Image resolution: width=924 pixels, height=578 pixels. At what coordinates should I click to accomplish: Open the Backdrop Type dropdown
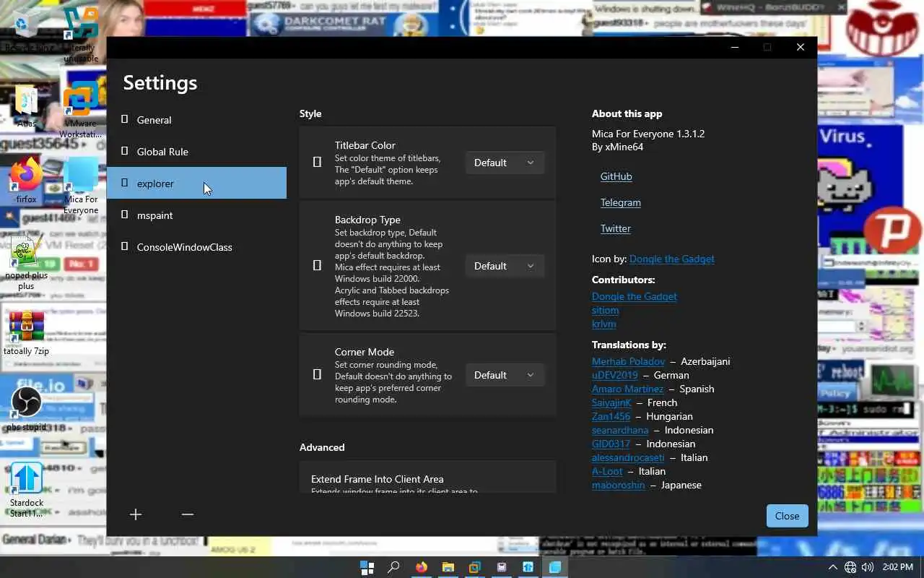[505, 266]
